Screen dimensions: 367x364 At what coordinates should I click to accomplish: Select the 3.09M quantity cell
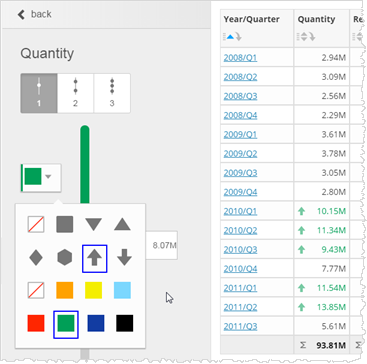pyautogui.click(x=321, y=77)
